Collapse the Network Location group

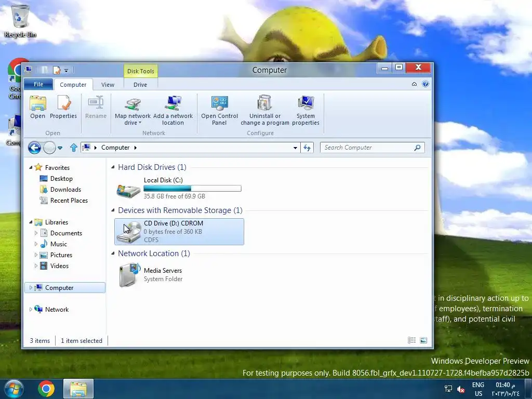(113, 254)
